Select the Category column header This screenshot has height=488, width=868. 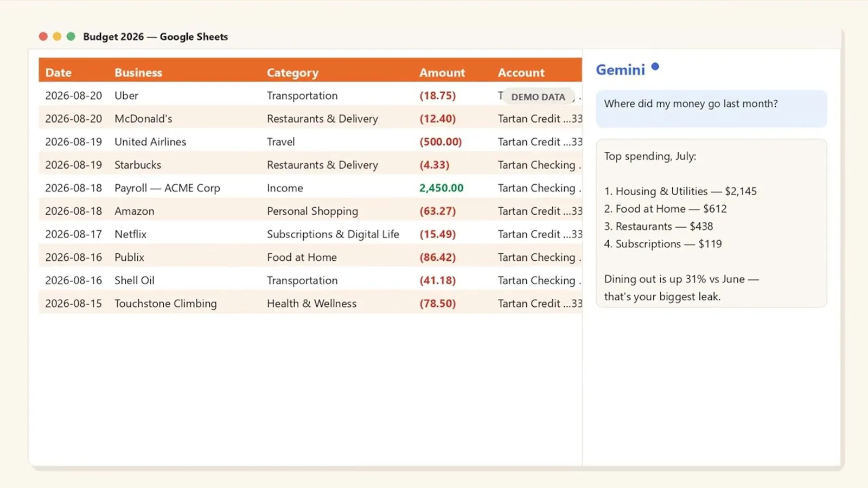coord(292,73)
